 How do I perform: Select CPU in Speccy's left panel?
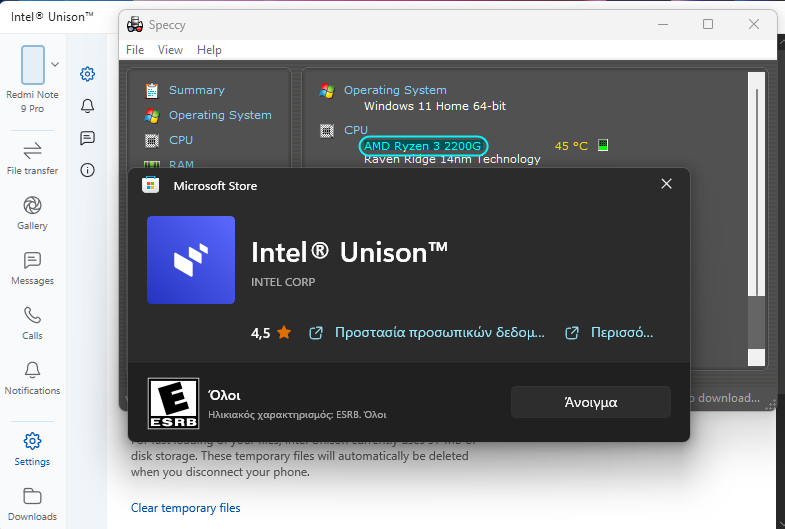181,140
